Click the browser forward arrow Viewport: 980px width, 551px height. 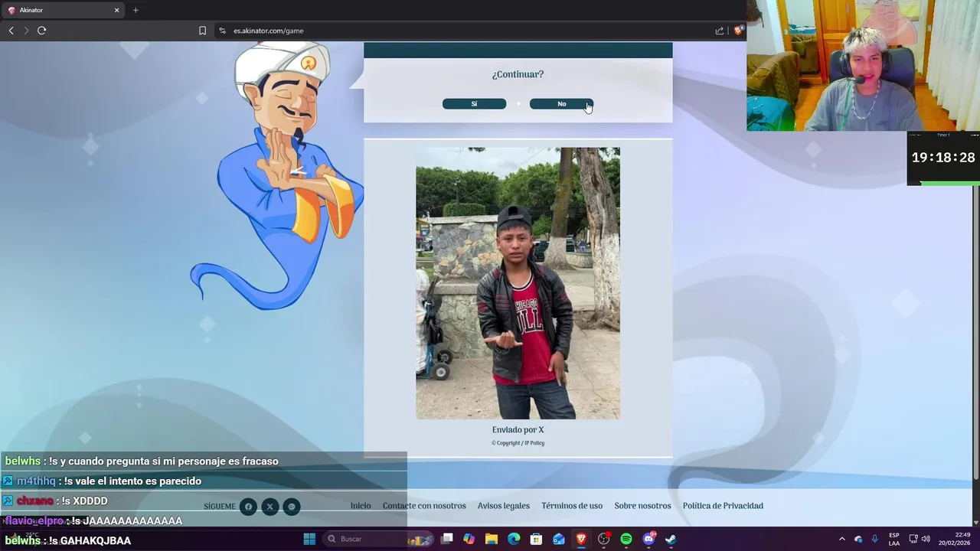point(26,31)
